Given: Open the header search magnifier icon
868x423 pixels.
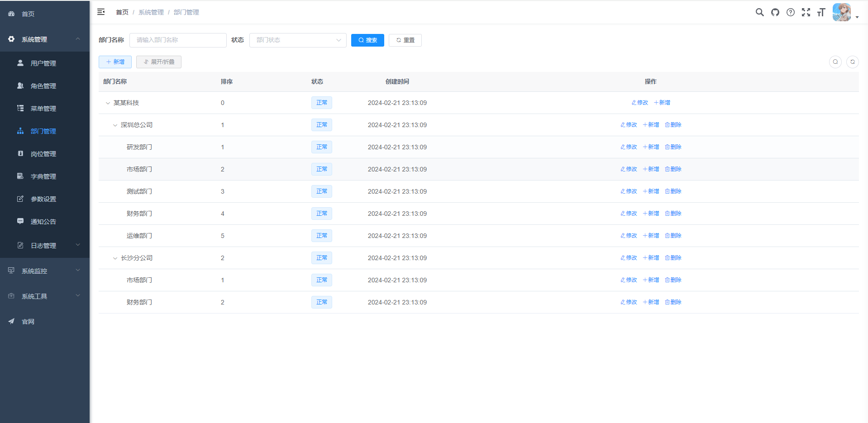Looking at the screenshot, I should pos(760,12).
